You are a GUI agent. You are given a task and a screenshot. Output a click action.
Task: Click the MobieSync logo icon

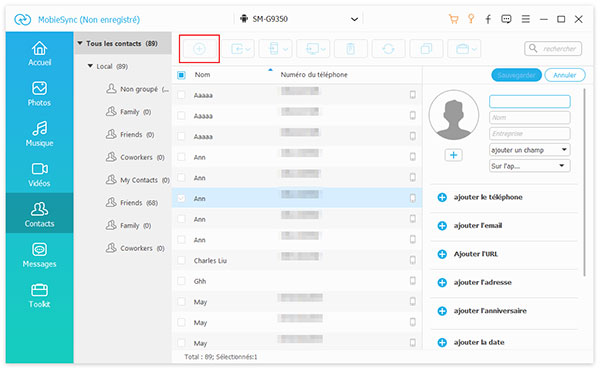click(22, 19)
